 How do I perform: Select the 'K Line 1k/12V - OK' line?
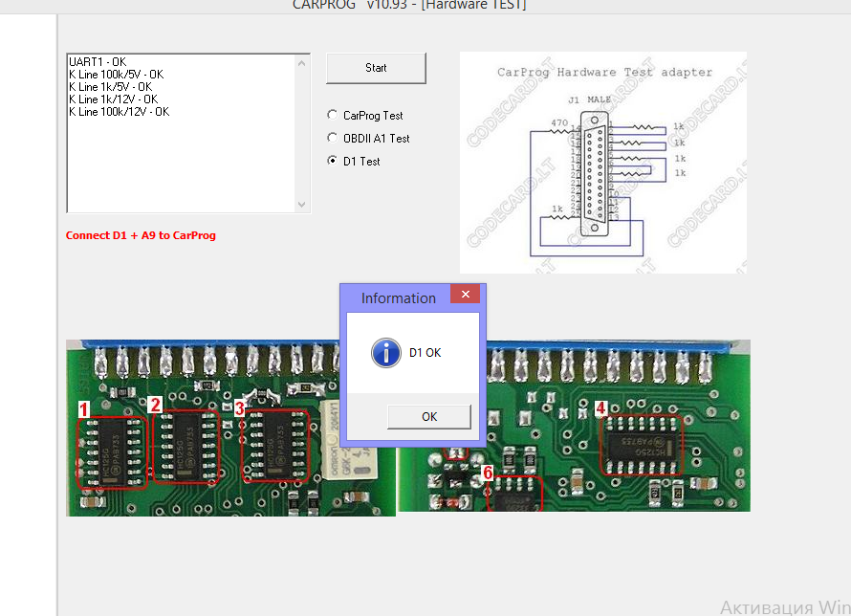[114, 99]
